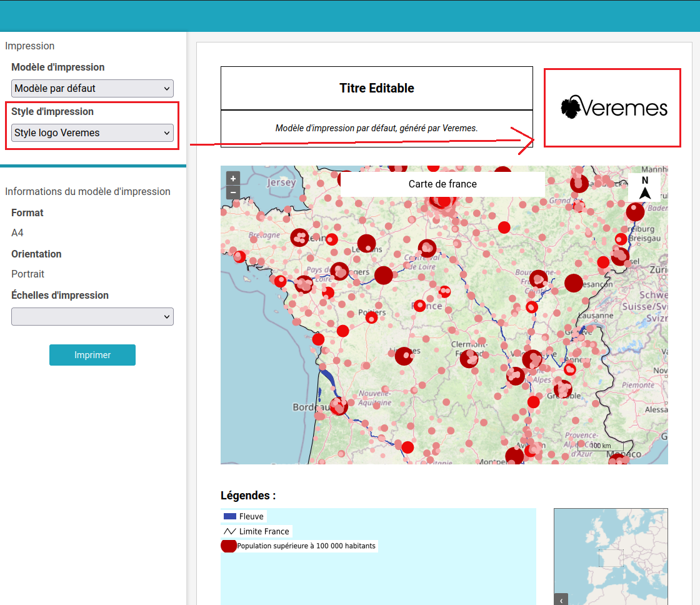
Task: Click the map zoom in plus button
Action: (233, 178)
